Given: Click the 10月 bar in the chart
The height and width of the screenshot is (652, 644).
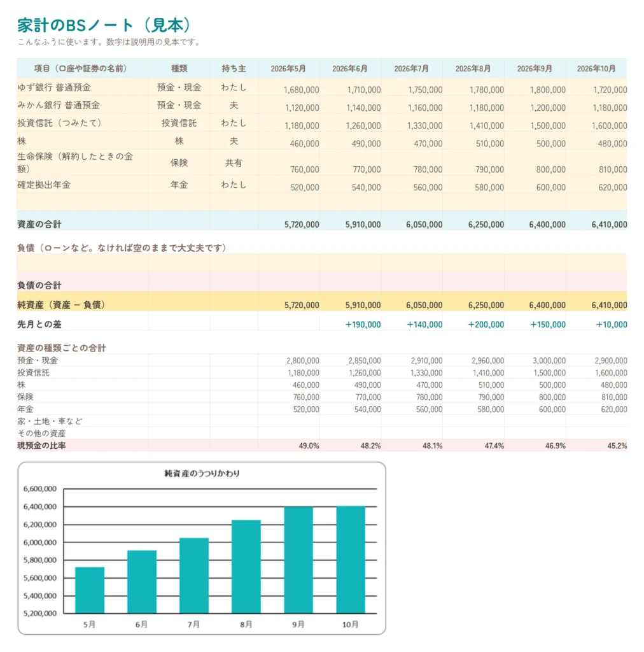Looking at the screenshot, I should pos(351,560).
